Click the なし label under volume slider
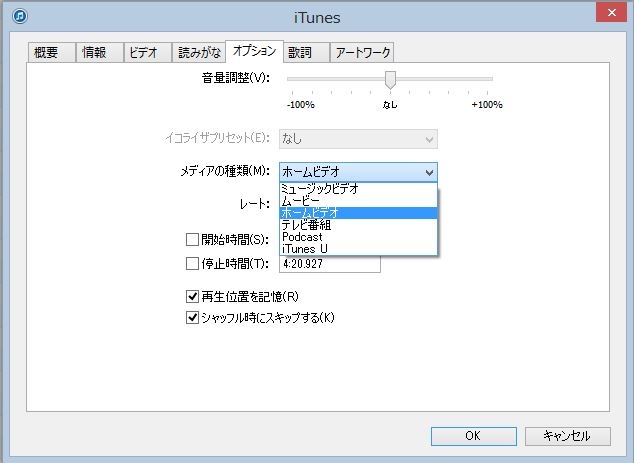The height and width of the screenshot is (463, 634). [390, 105]
